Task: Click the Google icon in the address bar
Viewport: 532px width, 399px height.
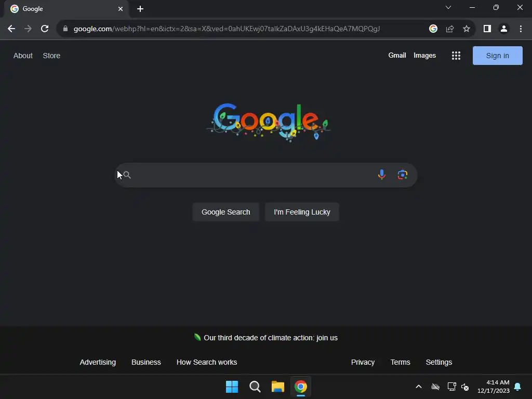Action: (433, 29)
